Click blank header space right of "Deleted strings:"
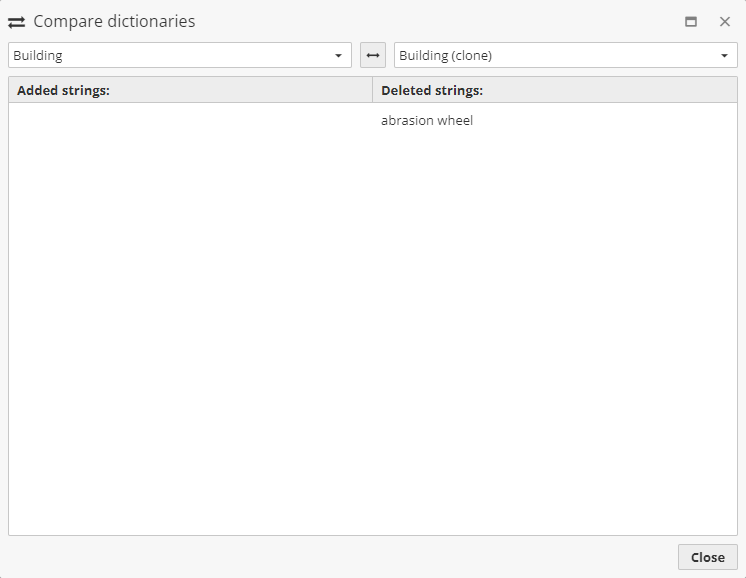746x578 pixels. click(610, 90)
